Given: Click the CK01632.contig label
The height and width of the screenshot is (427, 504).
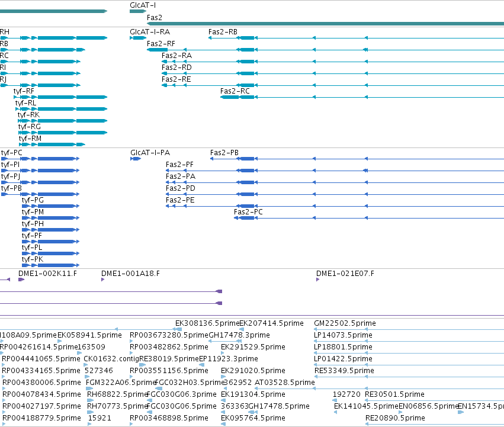Looking at the screenshot, I should point(111,359).
